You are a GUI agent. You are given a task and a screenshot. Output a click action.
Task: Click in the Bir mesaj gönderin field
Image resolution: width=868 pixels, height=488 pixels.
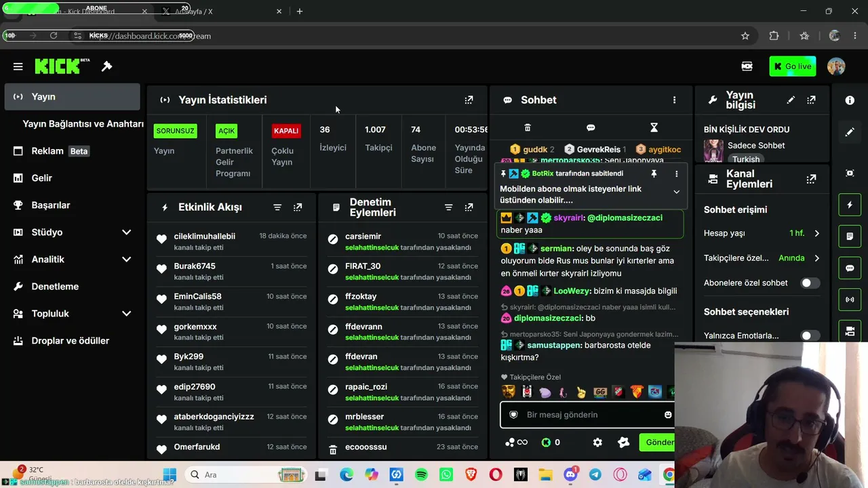[588, 415]
